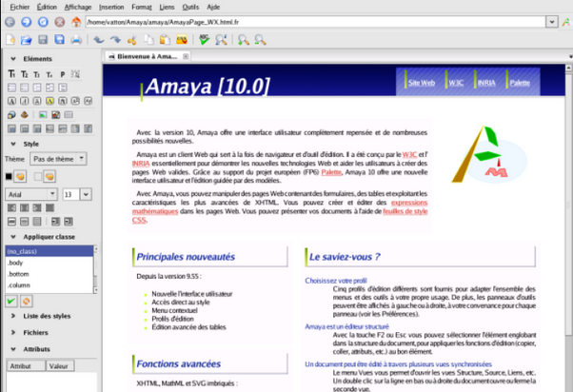Close the Bienvenue à Ama... tab
Image resolution: width=573 pixels, height=392 pixels.
[x=186, y=57]
